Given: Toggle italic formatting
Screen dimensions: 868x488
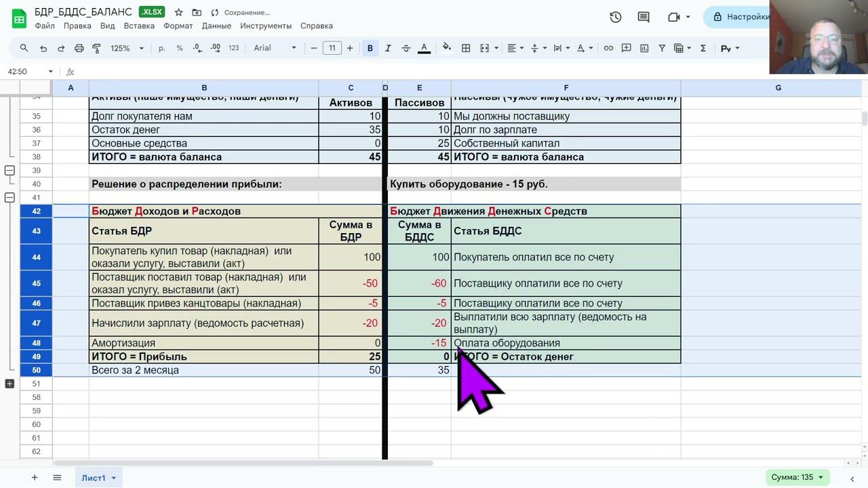Looking at the screenshot, I should pyautogui.click(x=388, y=48).
